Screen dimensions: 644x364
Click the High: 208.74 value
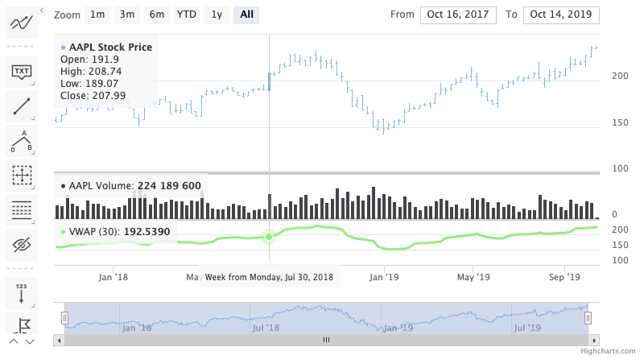91,72
